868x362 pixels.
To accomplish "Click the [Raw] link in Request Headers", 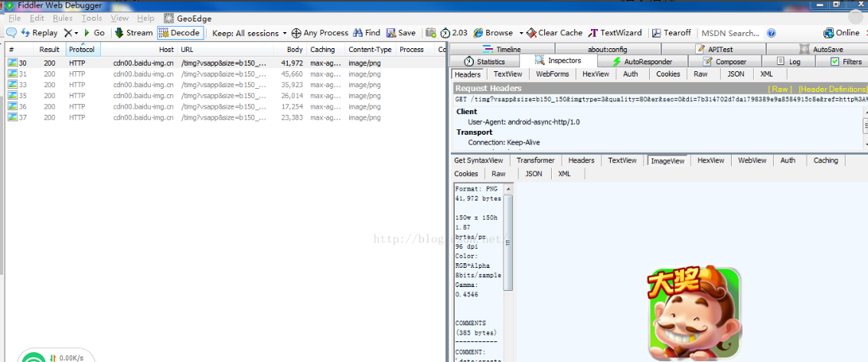I will pos(779,89).
